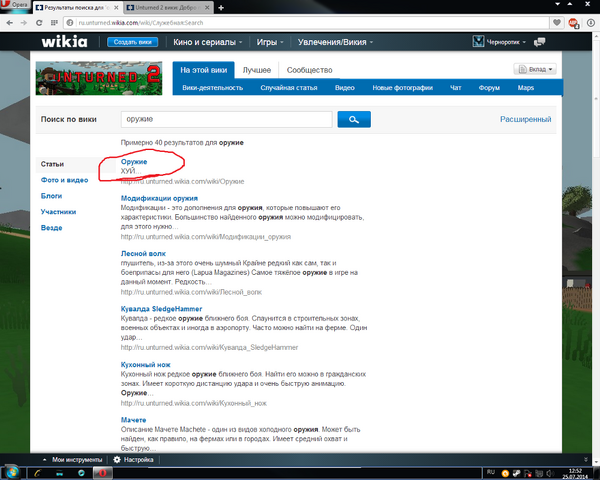Click the Wikia logo
The image size is (600, 480).
(64, 42)
